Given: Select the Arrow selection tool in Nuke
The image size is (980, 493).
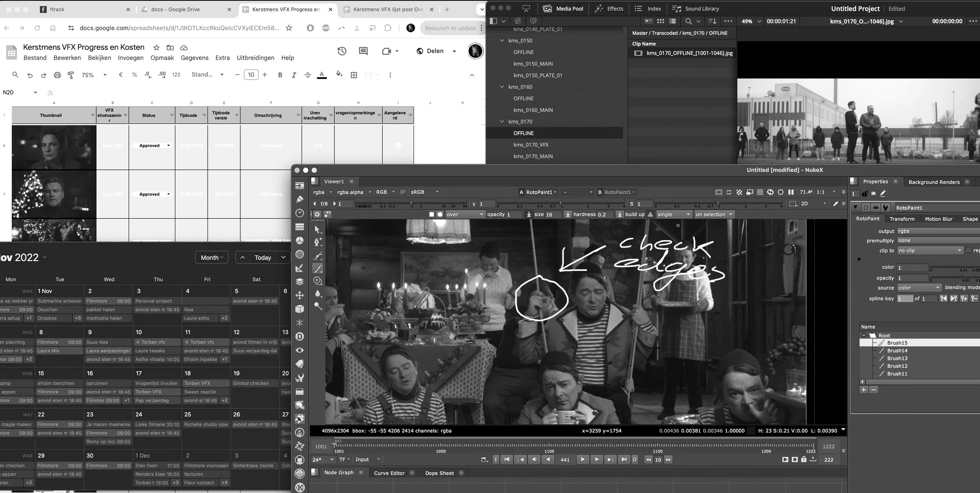Looking at the screenshot, I should (x=318, y=230).
